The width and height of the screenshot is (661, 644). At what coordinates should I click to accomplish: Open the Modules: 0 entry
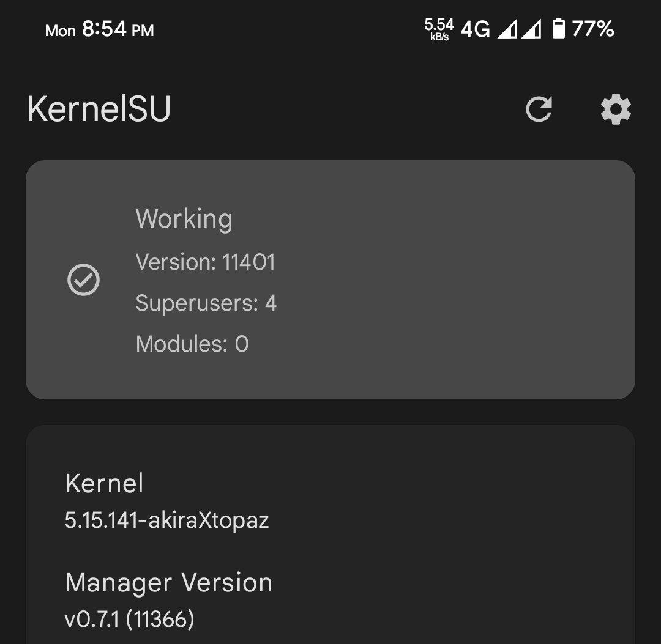coord(192,344)
